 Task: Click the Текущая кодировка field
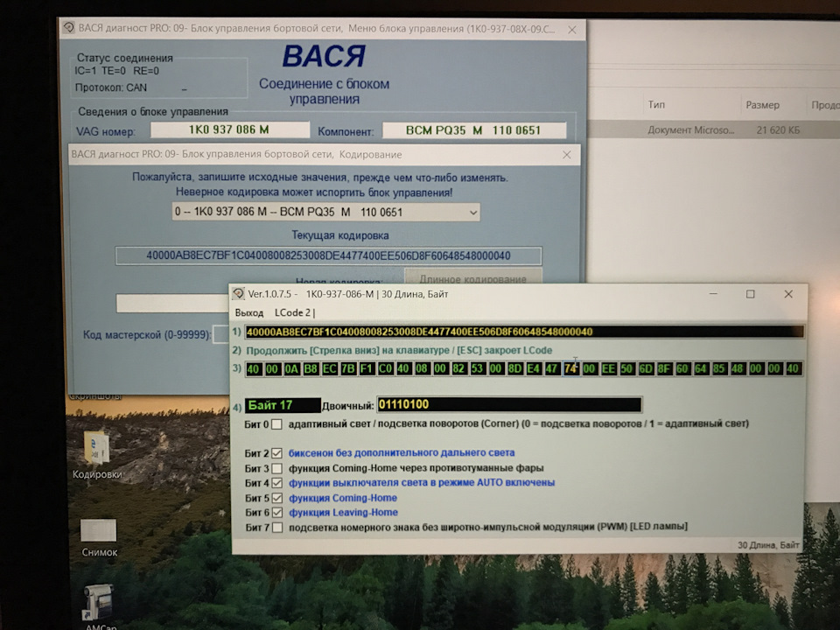pyautogui.click(x=328, y=255)
